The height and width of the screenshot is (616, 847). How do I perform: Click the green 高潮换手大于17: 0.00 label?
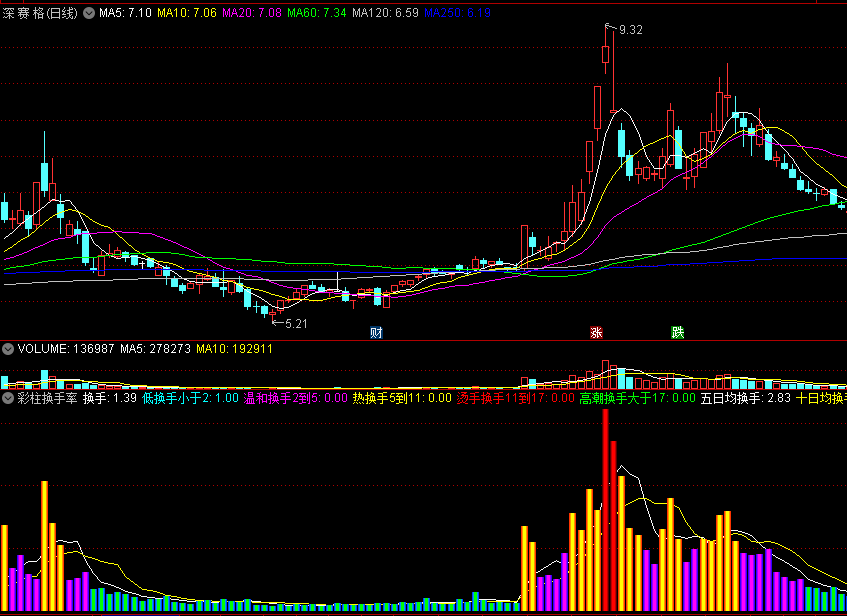tap(637, 399)
